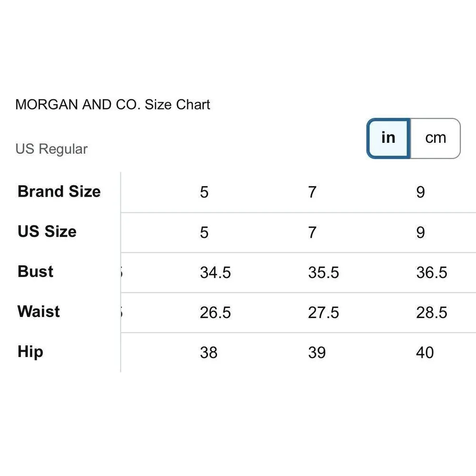Click the 38 hip measurement
The height and width of the screenshot is (476, 476).
click(x=208, y=352)
